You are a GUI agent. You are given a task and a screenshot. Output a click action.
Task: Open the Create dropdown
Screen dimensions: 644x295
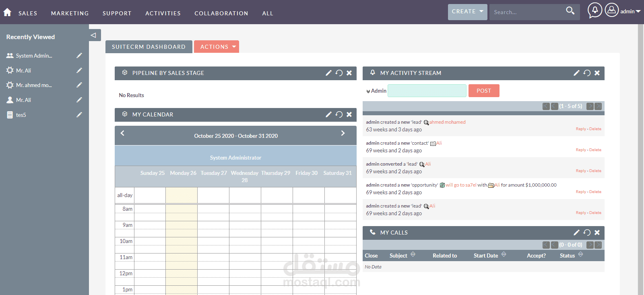(x=467, y=12)
